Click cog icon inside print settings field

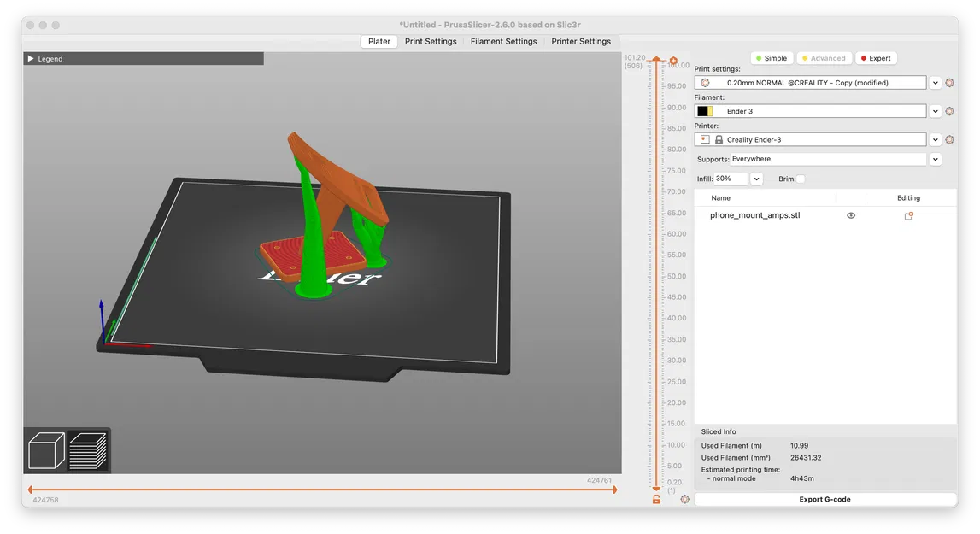click(x=705, y=83)
